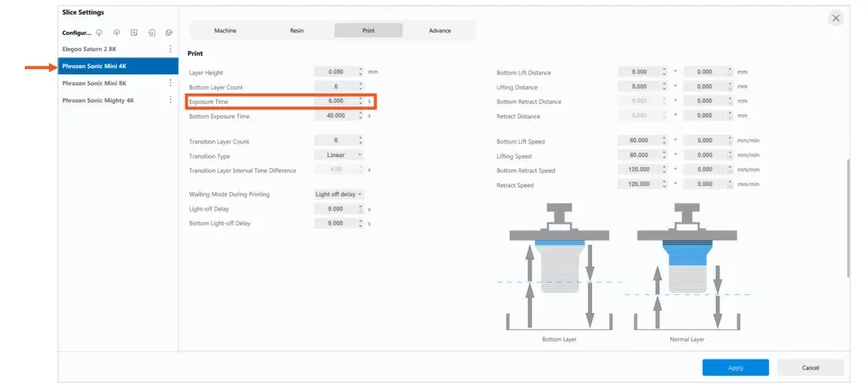Switch to the Machine tab
The width and height of the screenshot is (868, 392).
225,31
